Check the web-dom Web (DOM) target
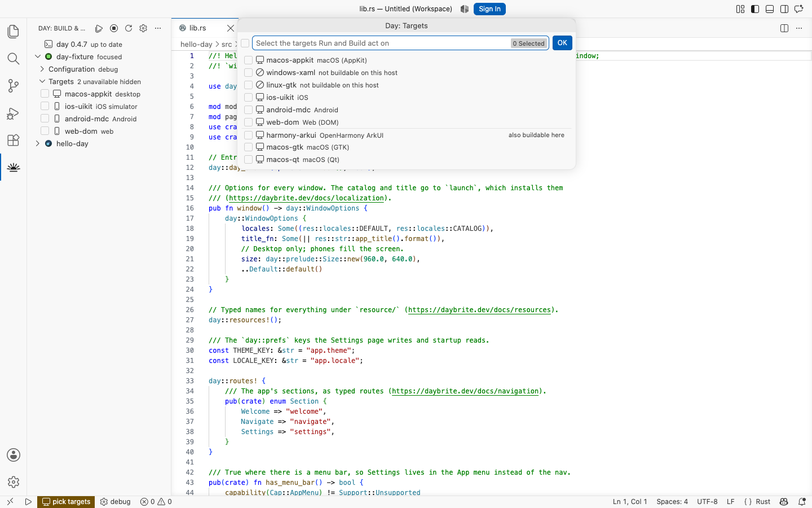The height and width of the screenshot is (508, 812). [x=248, y=122]
